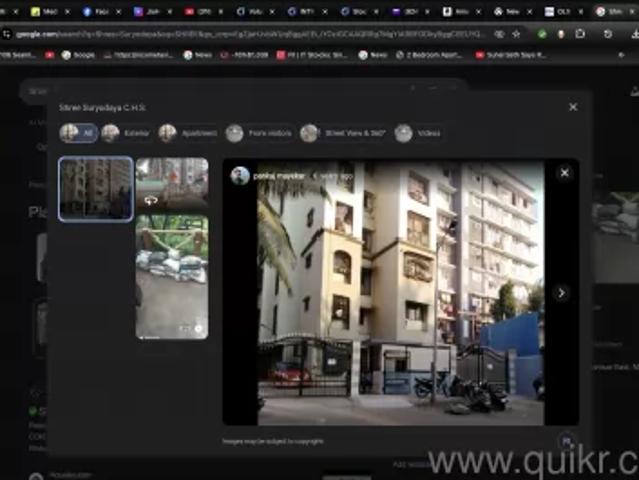Viewport: 639px width, 480px height.
Task: Switch to the Videos category
Action: coord(417,133)
